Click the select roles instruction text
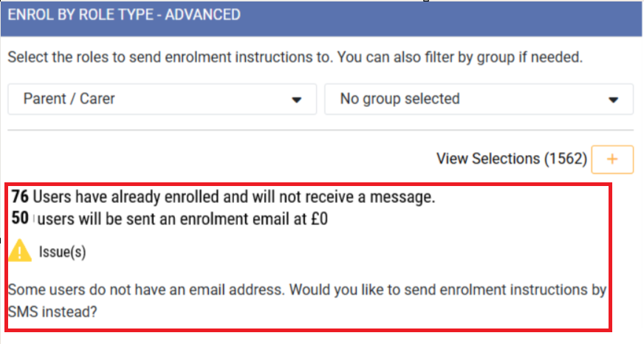 coord(295,57)
